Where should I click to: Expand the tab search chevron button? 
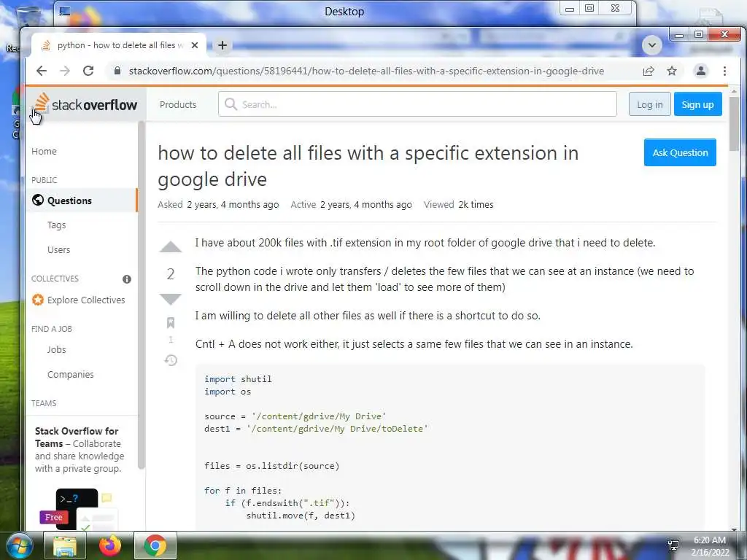652,46
